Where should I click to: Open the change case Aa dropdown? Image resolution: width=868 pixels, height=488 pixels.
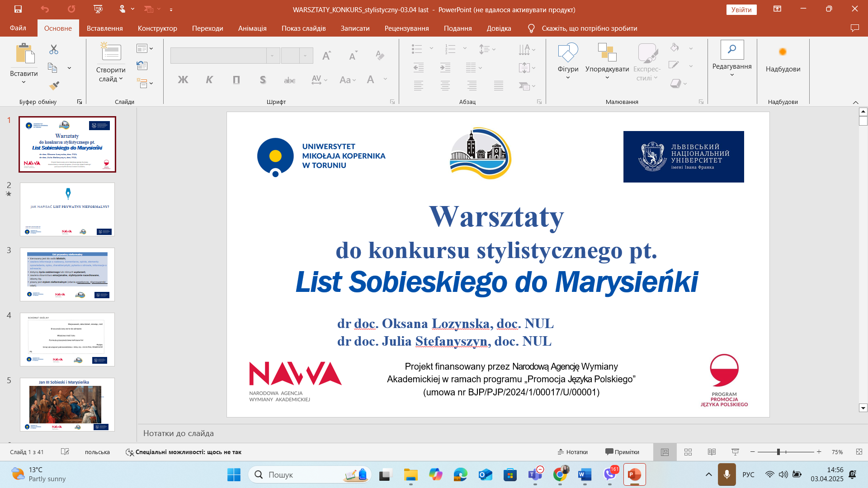click(348, 80)
